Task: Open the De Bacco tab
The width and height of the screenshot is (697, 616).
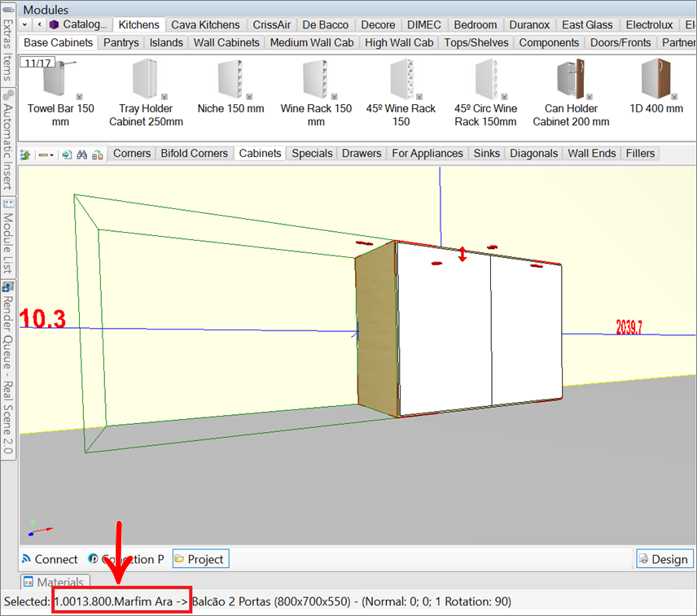Action: point(326,24)
